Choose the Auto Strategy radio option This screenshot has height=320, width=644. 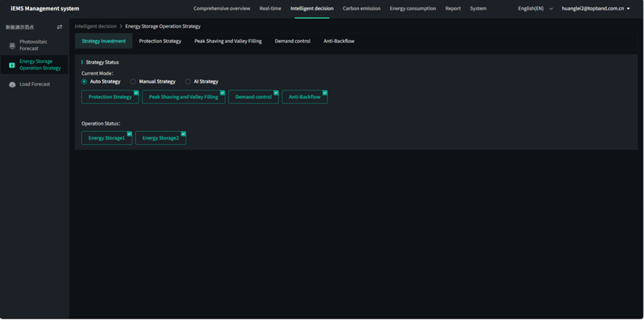[x=84, y=81]
